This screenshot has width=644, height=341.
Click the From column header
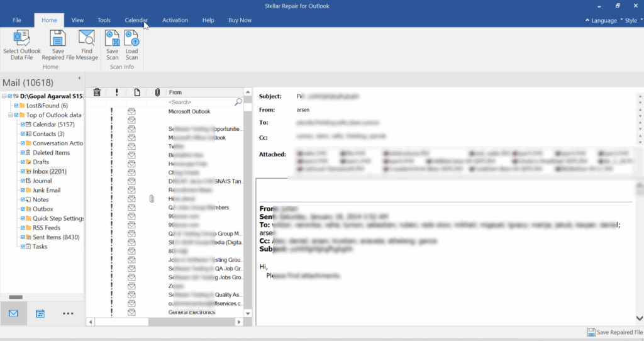tap(204, 92)
